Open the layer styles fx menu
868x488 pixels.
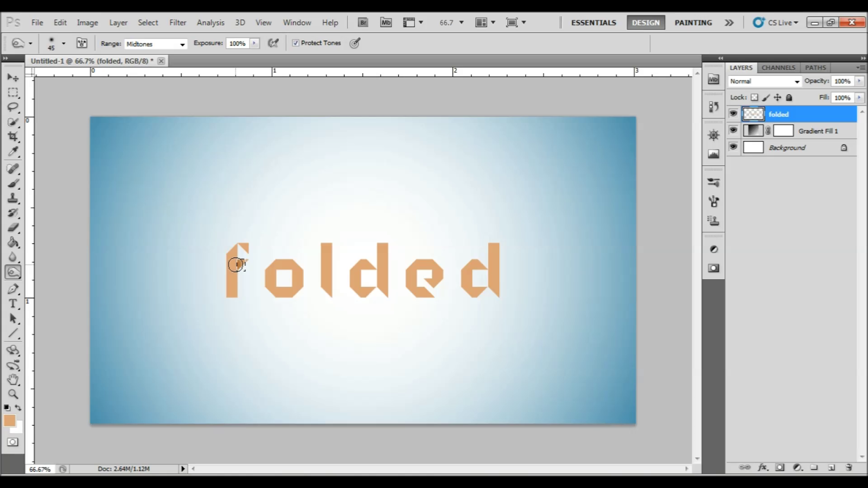(763, 467)
